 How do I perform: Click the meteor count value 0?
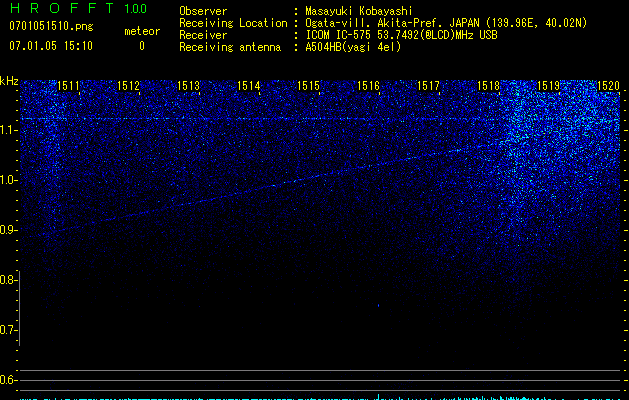coord(142,46)
